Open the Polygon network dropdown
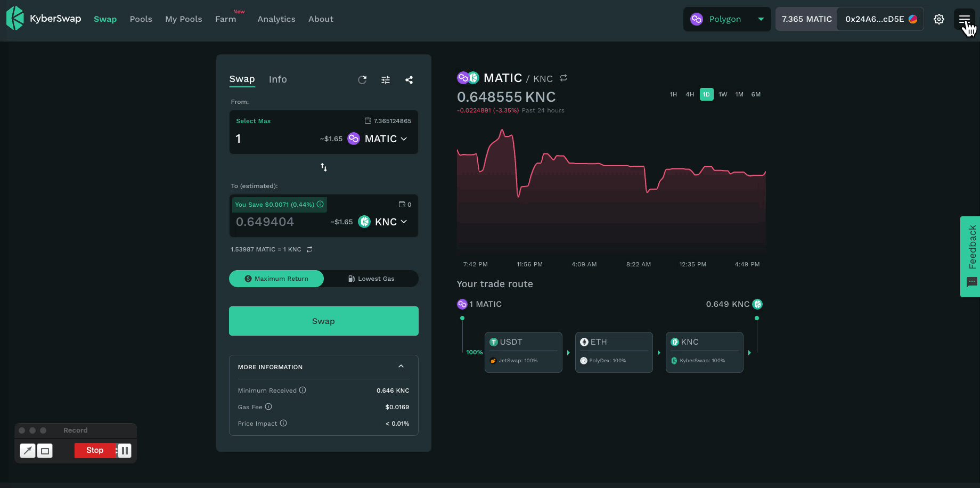 point(727,19)
